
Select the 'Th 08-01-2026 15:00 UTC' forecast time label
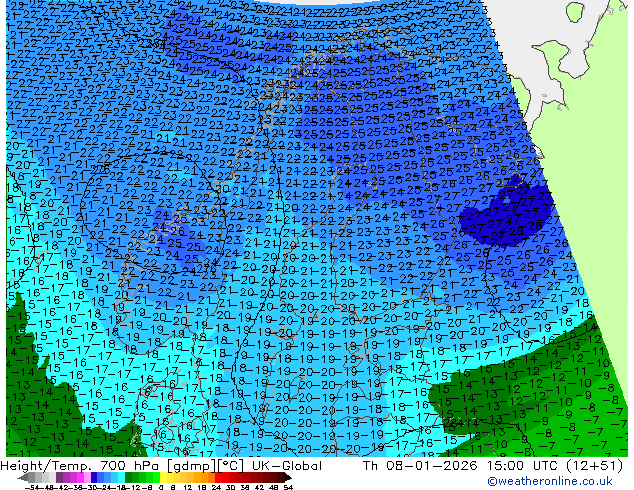click(461, 466)
